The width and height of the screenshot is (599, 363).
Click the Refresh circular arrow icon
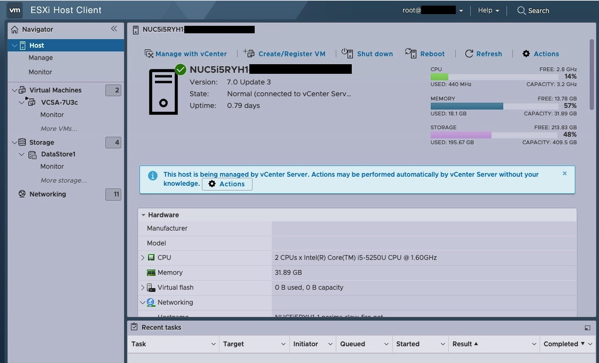469,53
